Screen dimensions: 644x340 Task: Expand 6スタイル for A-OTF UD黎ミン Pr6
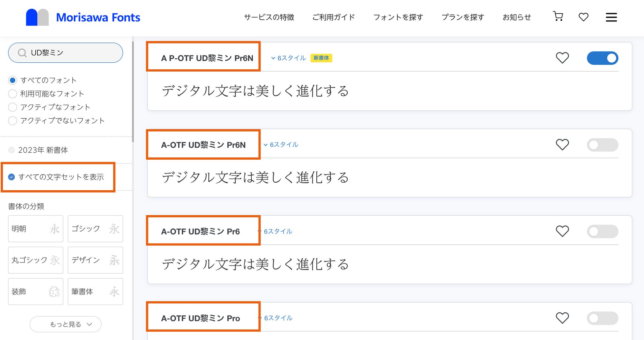275,232
